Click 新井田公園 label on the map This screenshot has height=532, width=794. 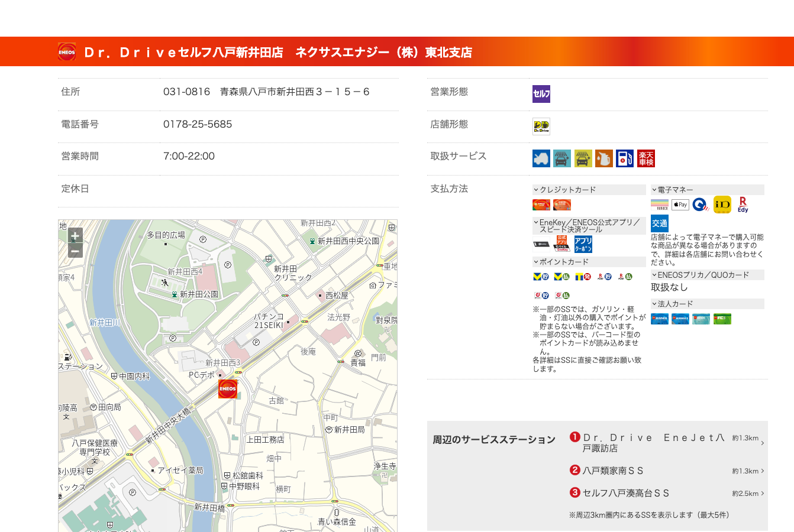click(x=199, y=294)
